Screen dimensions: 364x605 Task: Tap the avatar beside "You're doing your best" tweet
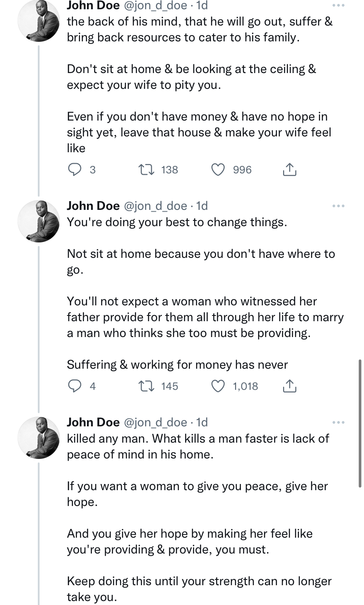click(39, 221)
